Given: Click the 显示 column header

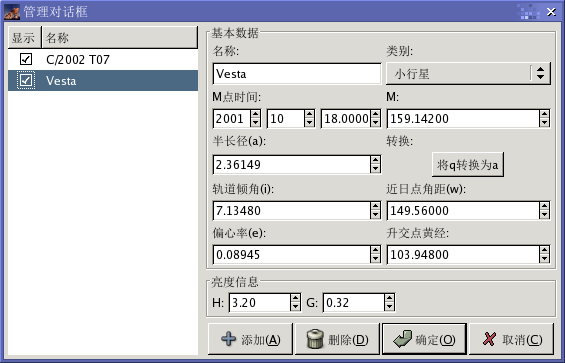Looking at the screenshot, I should 25,37.
